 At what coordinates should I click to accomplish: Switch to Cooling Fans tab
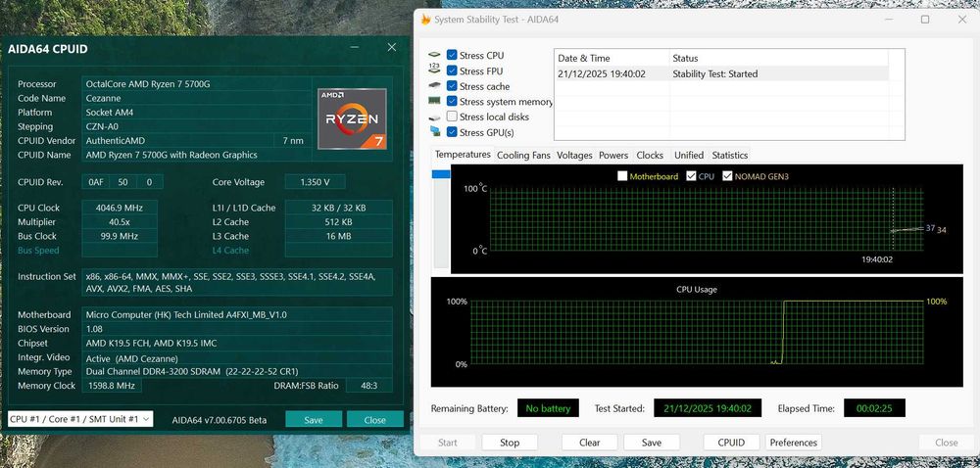[523, 155]
